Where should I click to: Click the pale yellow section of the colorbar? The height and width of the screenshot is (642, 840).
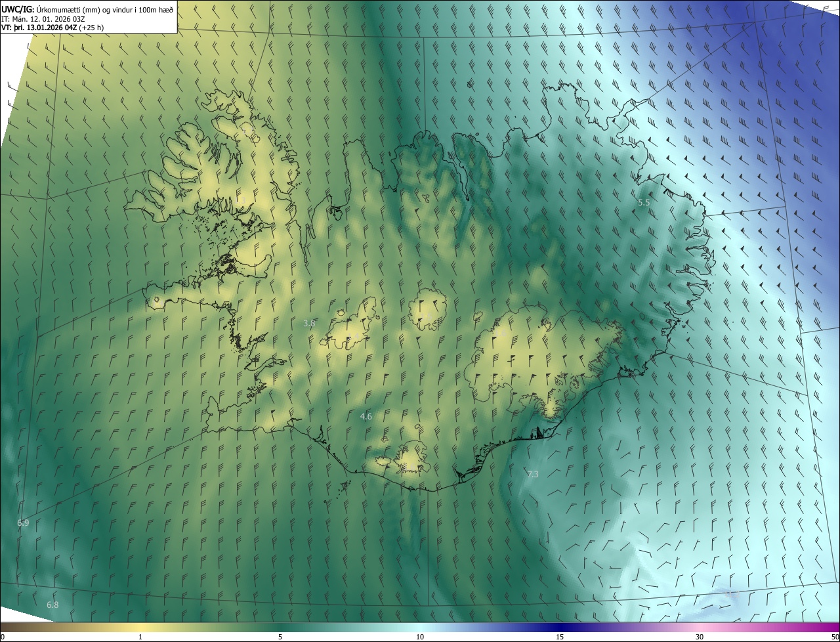tap(140, 627)
